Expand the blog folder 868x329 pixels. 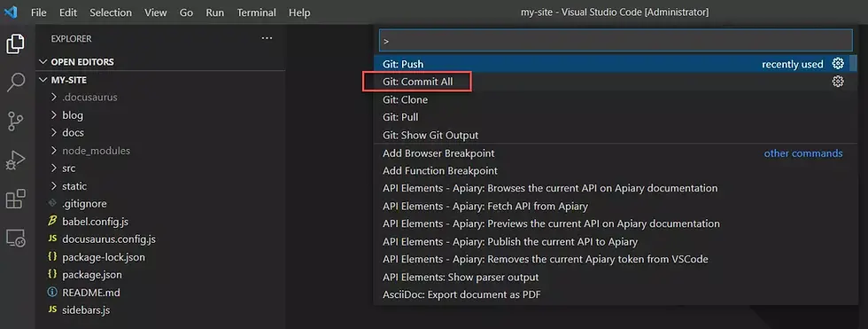pyautogui.click(x=54, y=115)
